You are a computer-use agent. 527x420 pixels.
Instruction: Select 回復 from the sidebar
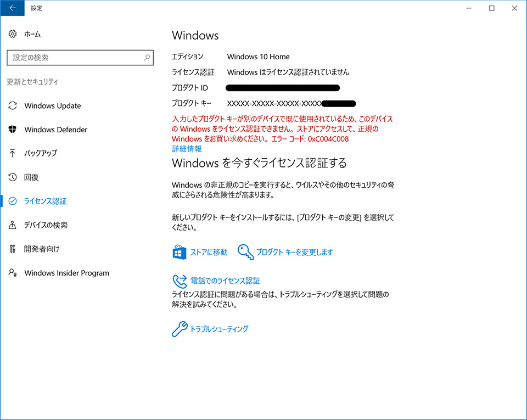click(31, 177)
